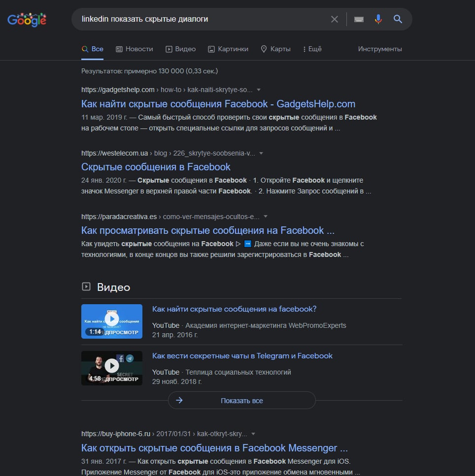Click the westelecom.ua URL breadcrumb
Screen dimensions: 475x476
168,153
